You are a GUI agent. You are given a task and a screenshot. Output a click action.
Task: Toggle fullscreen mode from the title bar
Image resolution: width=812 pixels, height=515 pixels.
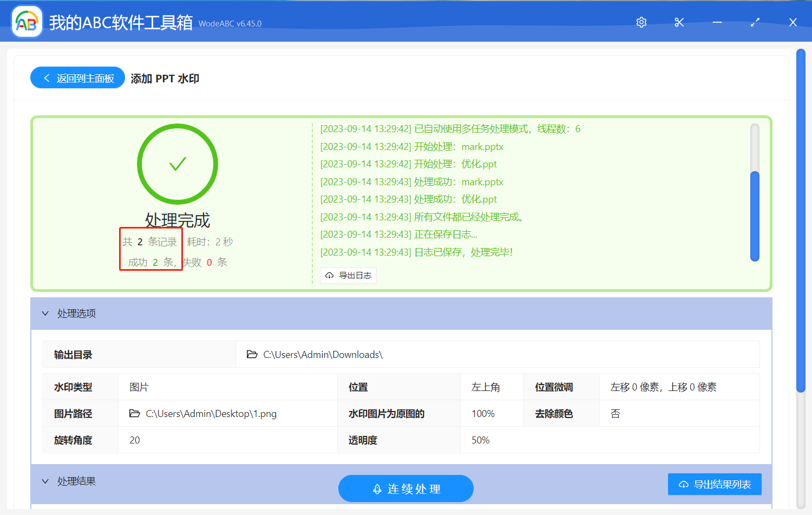pyautogui.click(x=755, y=22)
